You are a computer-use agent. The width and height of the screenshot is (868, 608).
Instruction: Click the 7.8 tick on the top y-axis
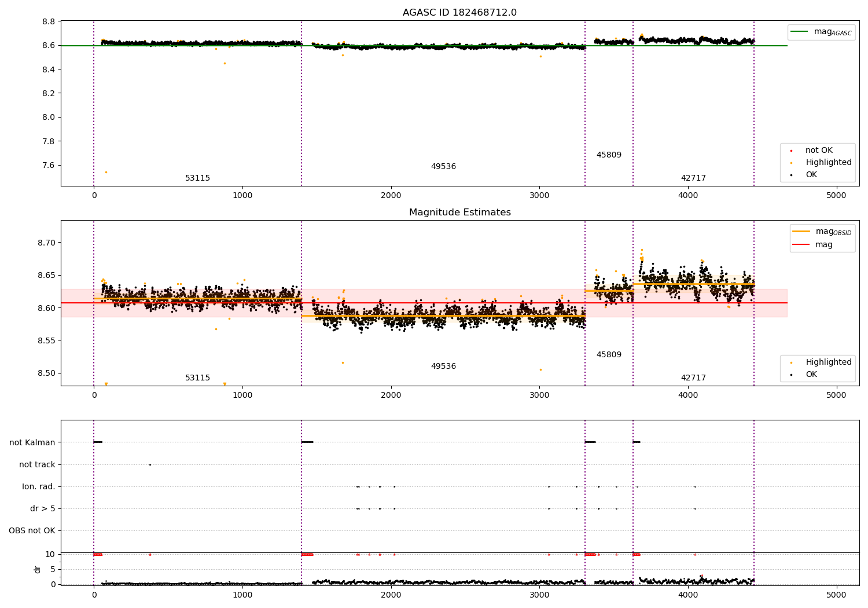(x=49, y=141)
